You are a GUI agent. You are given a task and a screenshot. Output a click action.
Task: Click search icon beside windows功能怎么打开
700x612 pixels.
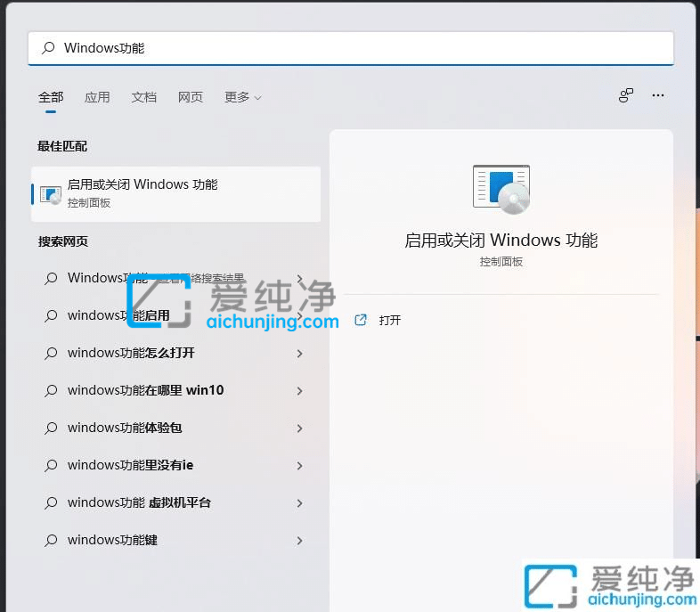51,354
